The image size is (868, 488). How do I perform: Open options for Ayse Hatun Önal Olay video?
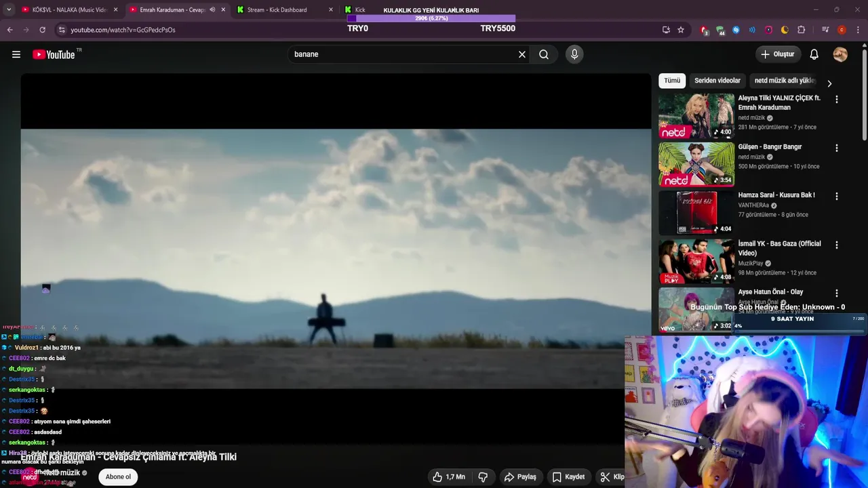tap(837, 293)
